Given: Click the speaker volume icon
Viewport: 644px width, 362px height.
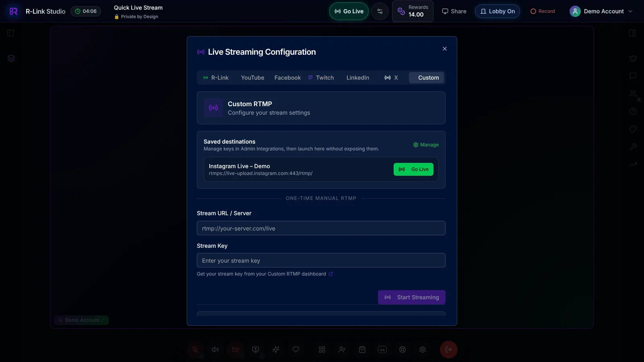Looking at the screenshot, I should click(x=215, y=350).
